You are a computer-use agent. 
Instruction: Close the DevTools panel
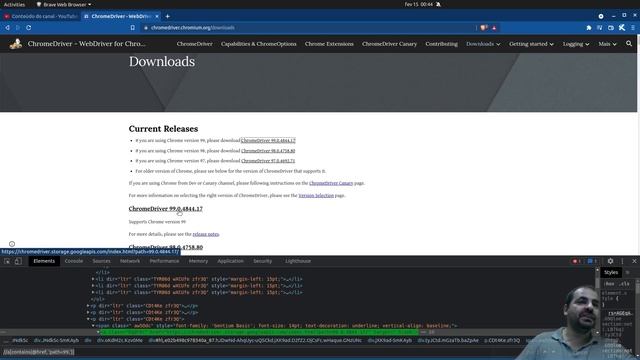pyautogui.click(x=634, y=261)
